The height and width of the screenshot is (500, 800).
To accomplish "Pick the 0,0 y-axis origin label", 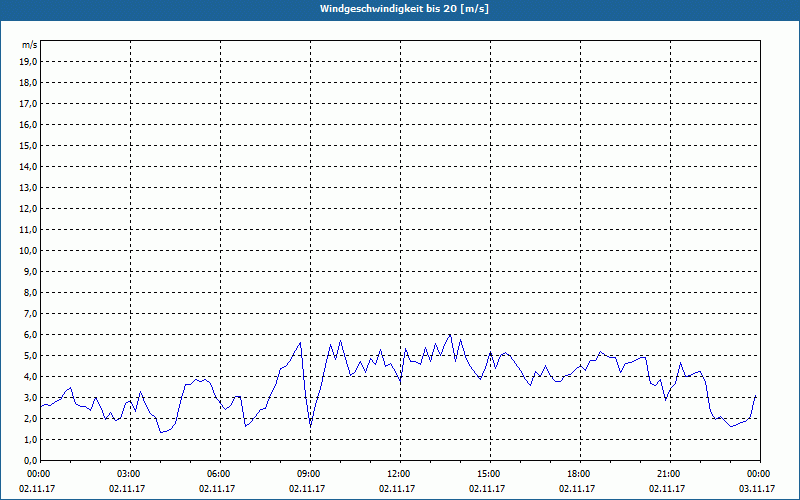I will point(31,460).
